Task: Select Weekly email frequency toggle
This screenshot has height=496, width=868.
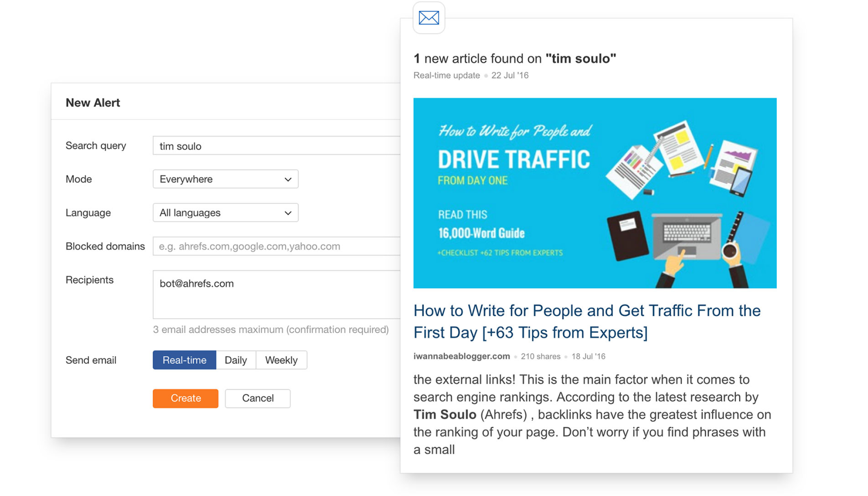Action: click(x=281, y=359)
